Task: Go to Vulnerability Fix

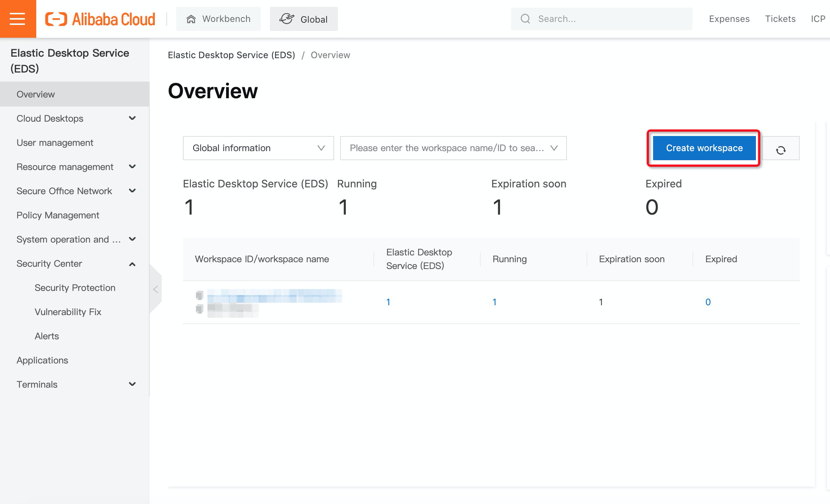Action: [68, 312]
